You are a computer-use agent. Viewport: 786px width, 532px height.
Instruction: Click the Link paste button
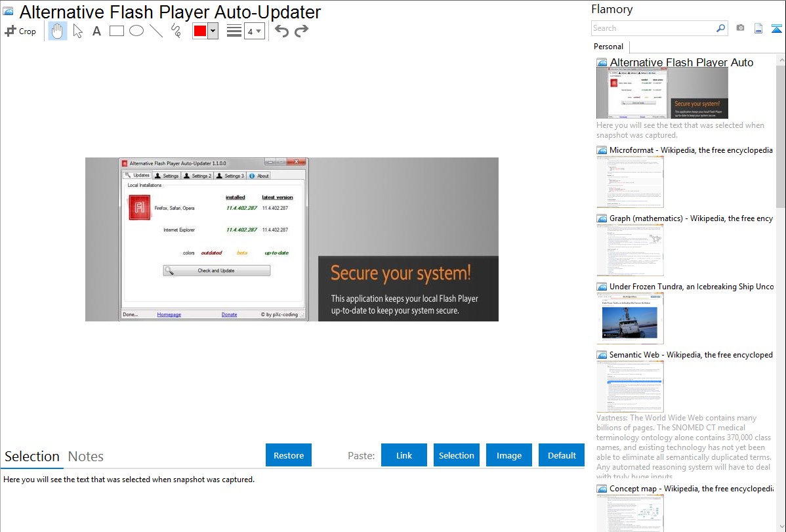click(404, 455)
